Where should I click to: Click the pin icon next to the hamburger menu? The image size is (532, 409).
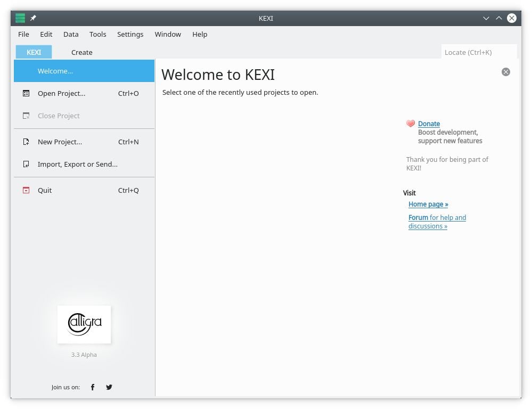click(32, 18)
